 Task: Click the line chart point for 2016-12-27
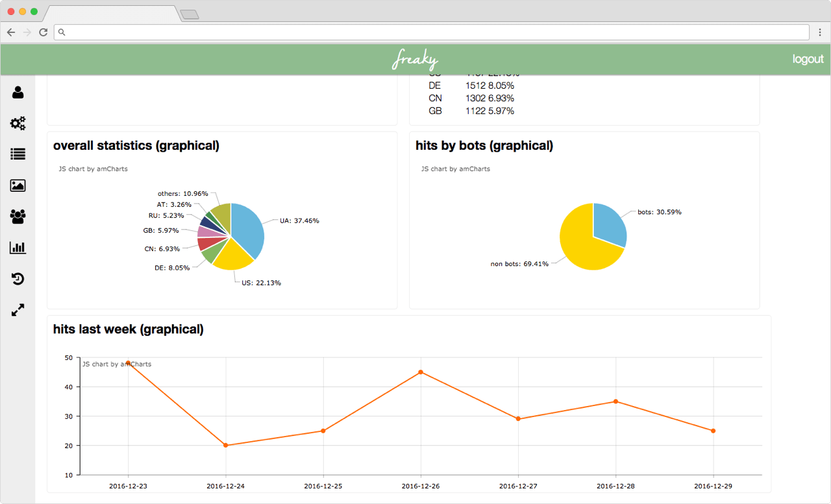518,419
